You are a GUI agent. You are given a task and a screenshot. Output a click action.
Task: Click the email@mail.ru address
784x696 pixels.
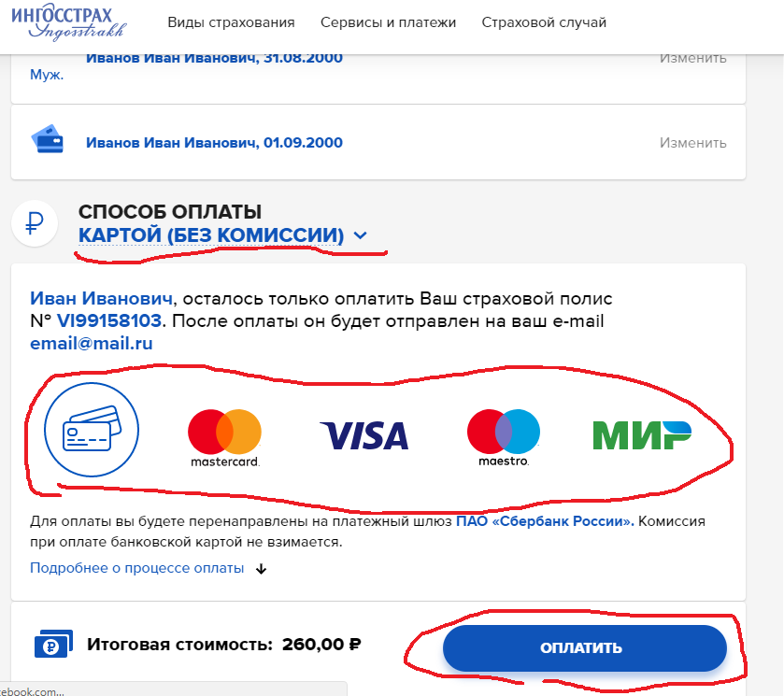click(x=92, y=344)
